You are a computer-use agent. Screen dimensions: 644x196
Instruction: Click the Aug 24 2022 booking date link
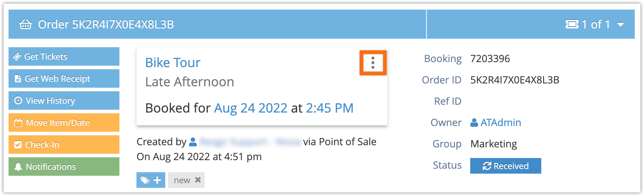click(x=251, y=108)
